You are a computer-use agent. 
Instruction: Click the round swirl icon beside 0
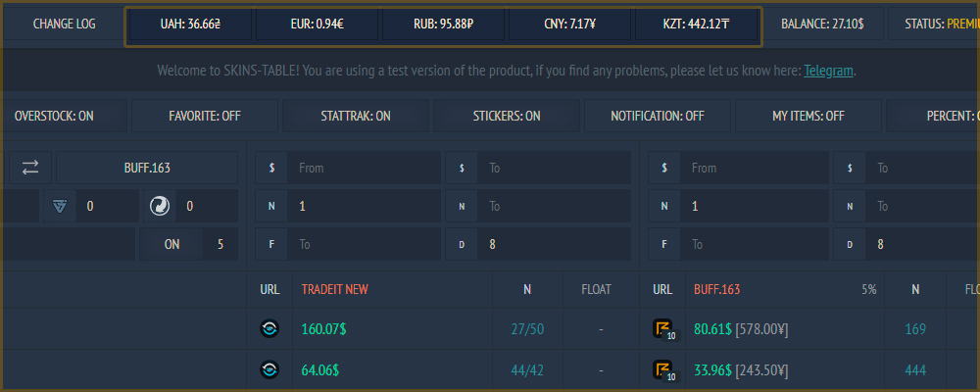pos(160,206)
